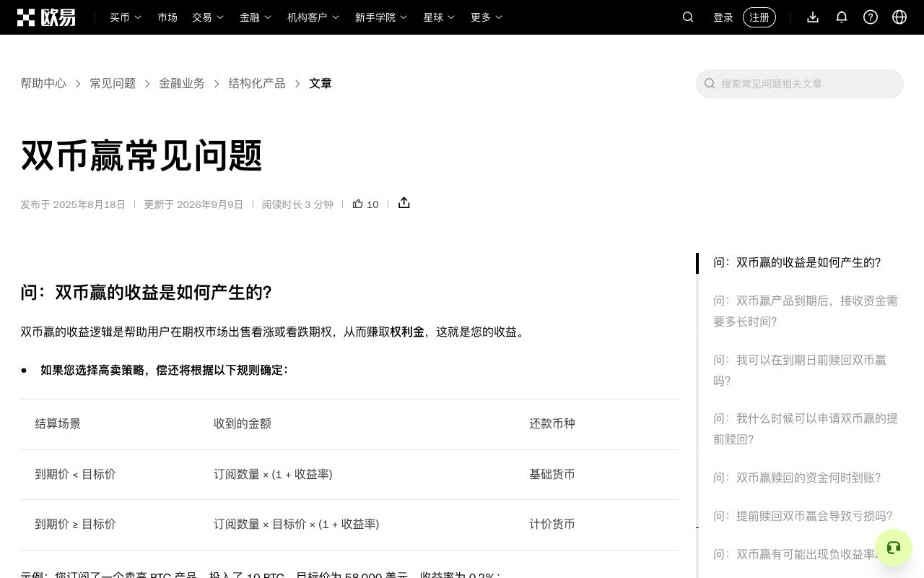Click the 登录 login link
Screen dimensions: 924x578
click(x=723, y=17)
